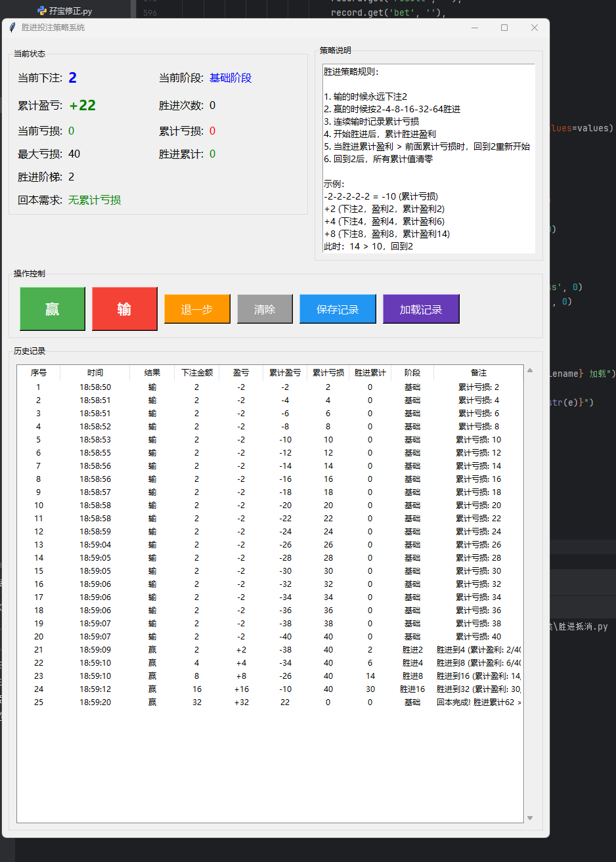Click inside the 策略说明 rules text box

click(x=428, y=158)
